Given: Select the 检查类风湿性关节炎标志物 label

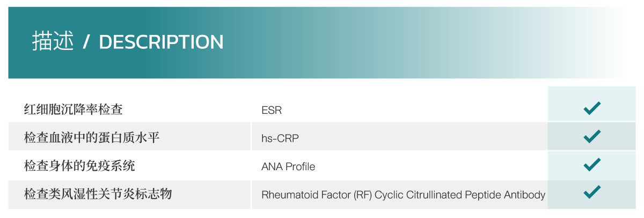Looking at the screenshot, I should tap(98, 194).
